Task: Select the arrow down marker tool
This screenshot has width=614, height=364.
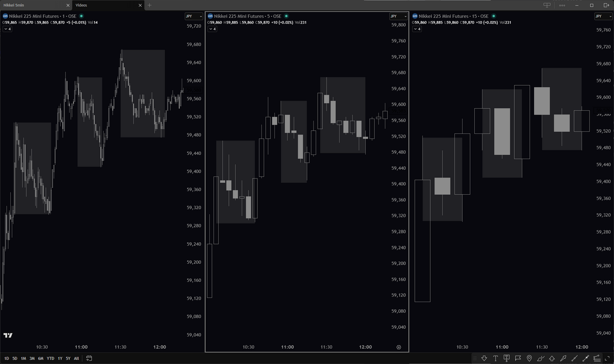Action: coord(484,358)
